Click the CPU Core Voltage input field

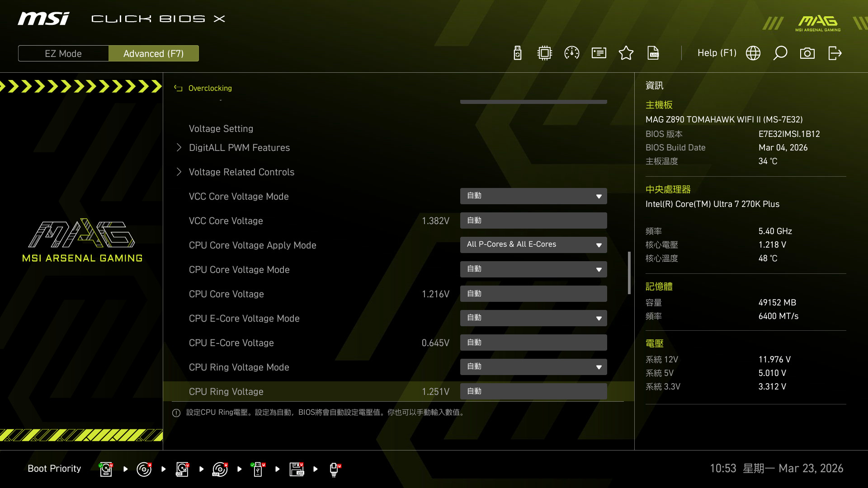[x=533, y=294]
